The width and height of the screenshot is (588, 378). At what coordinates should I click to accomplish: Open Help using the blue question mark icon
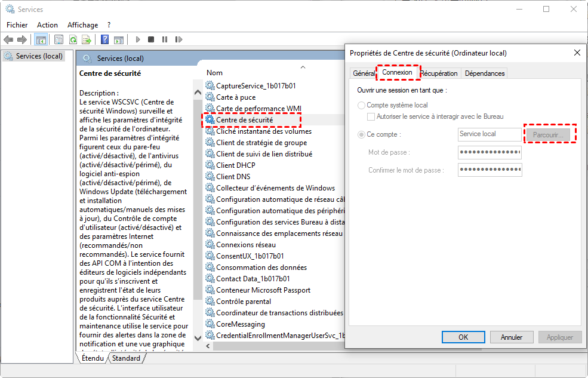(105, 39)
